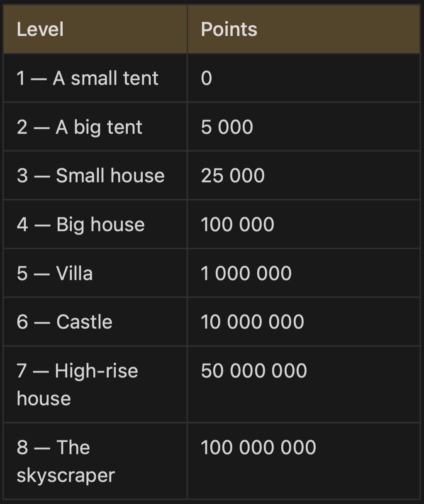424x504 pixels.
Task: Select the '2 — A big tent' cell
Action: (95, 127)
